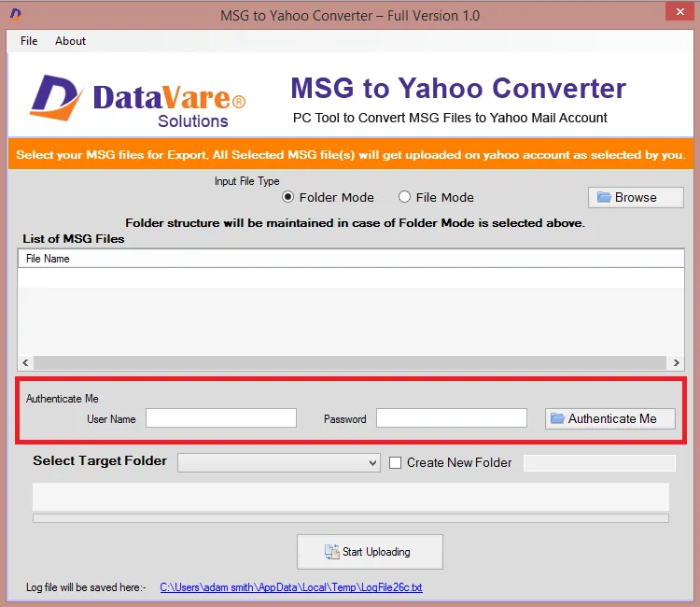Open the About menu

70,41
